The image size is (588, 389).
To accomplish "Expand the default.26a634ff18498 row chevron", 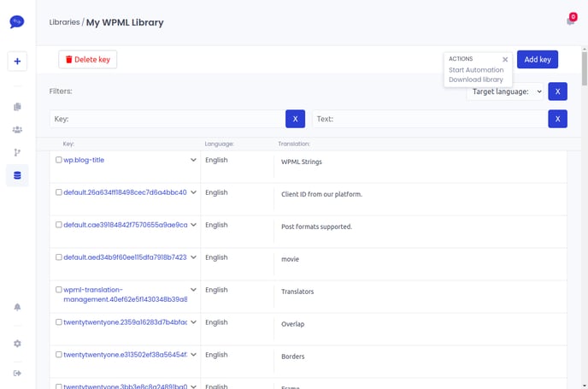I will [x=193, y=192].
